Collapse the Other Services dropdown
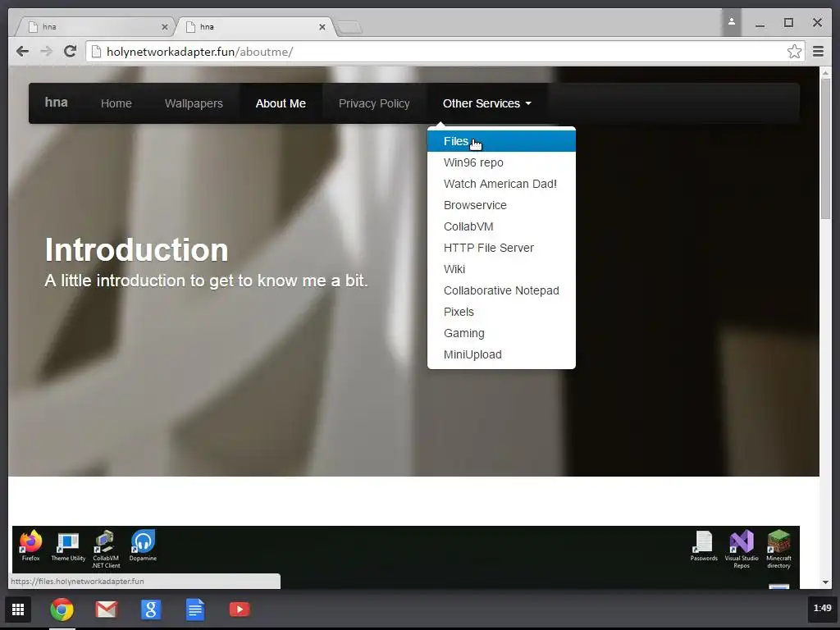This screenshot has width=840, height=630. click(x=487, y=103)
